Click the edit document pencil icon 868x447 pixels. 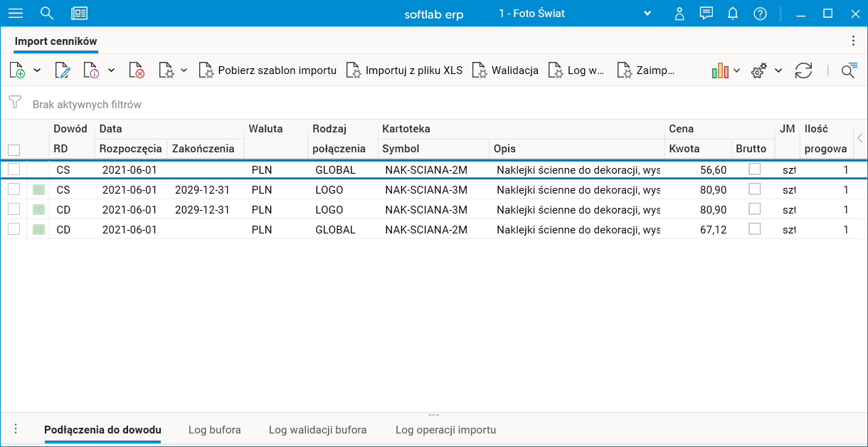pyautogui.click(x=63, y=70)
